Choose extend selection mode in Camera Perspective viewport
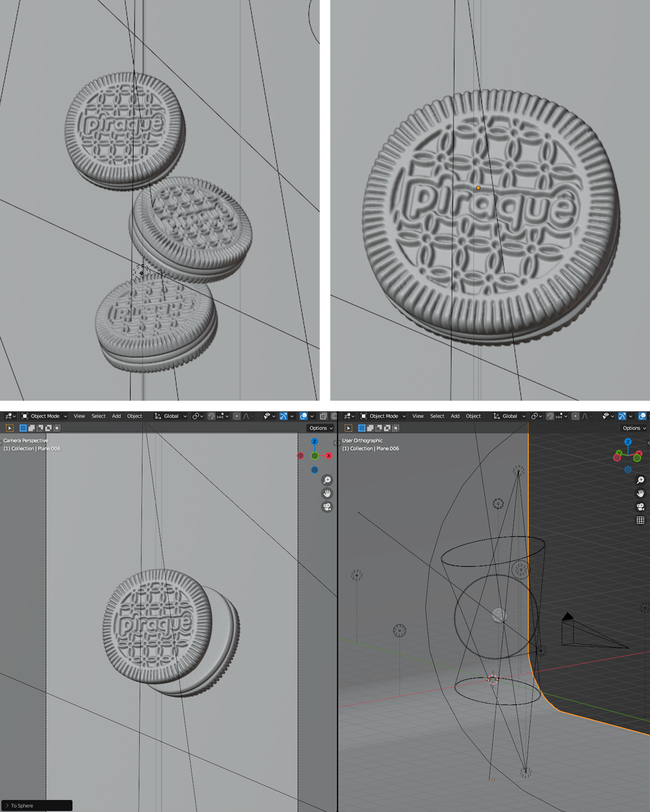The width and height of the screenshot is (650, 812). click(x=32, y=428)
